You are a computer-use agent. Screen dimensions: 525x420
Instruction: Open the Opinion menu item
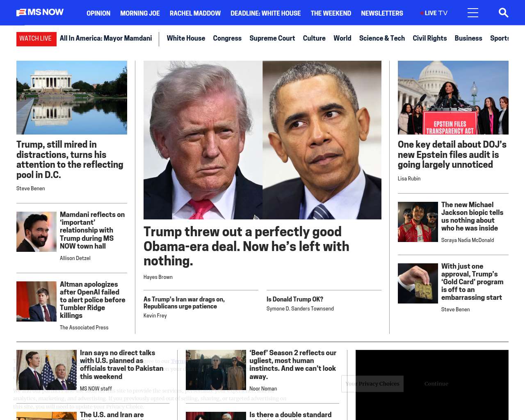click(98, 13)
